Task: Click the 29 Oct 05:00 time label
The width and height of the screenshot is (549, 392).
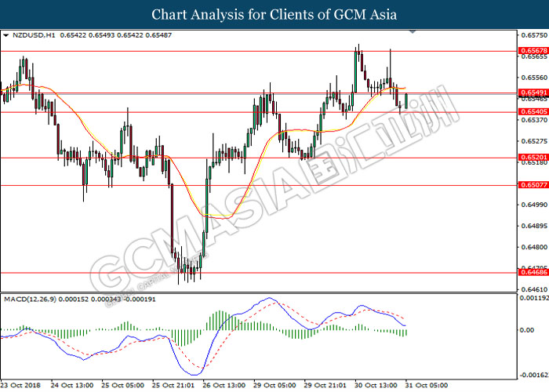Action: (x=274, y=386)
